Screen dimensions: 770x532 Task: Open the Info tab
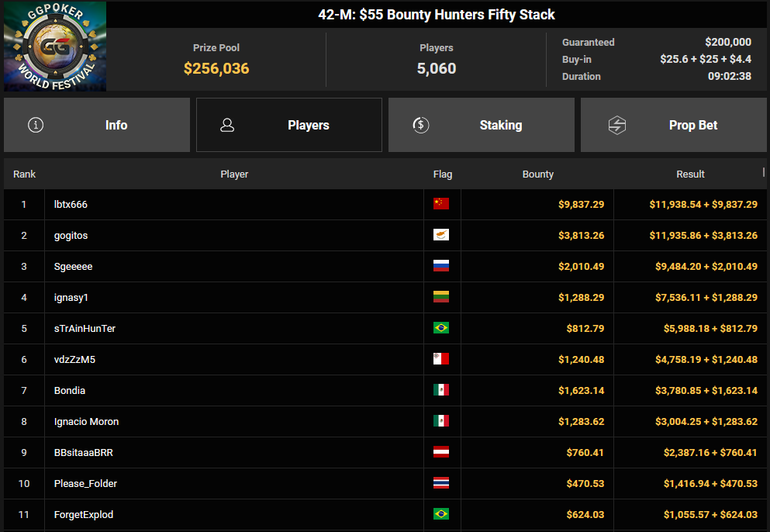[97, 125]
